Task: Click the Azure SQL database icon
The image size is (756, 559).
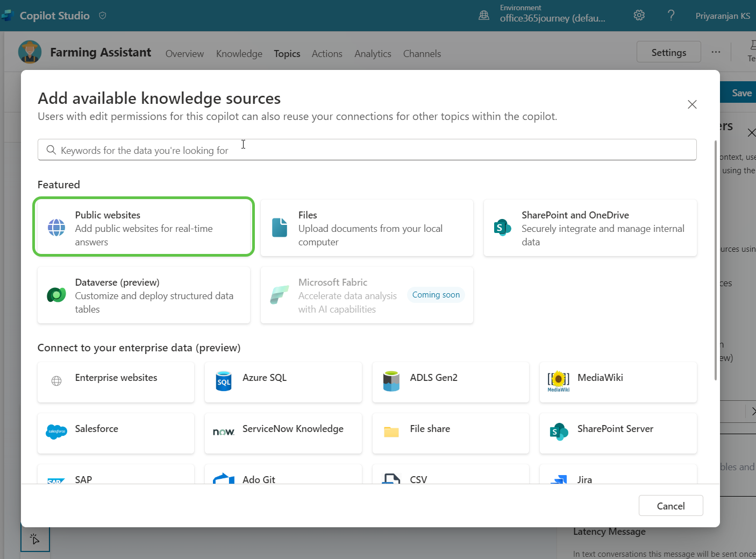Action: 224,381
